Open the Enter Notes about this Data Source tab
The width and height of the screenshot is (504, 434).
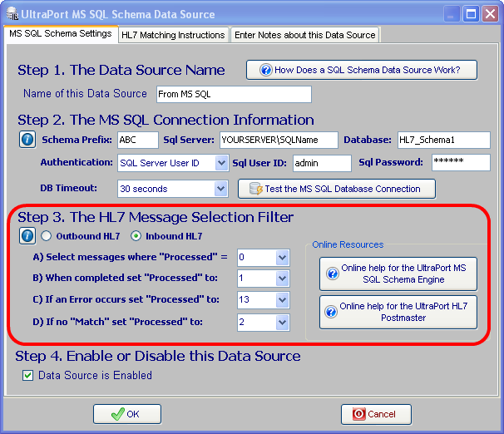[304, 35]
